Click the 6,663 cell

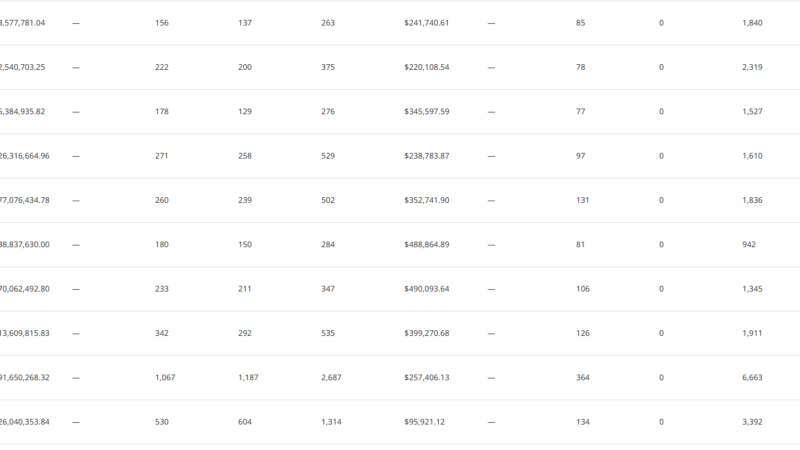752,378
